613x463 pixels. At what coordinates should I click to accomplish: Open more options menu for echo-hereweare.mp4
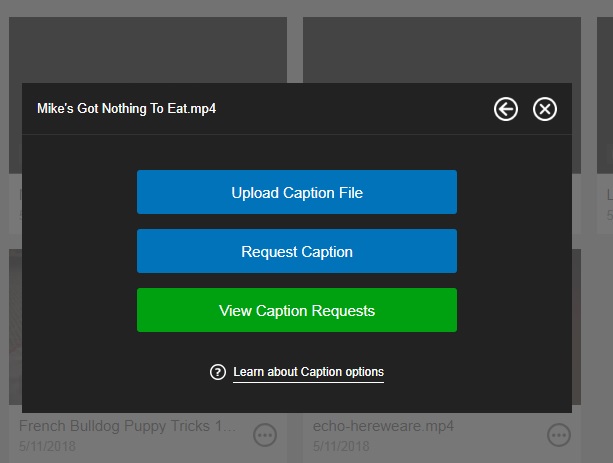[x=559, y=435]
